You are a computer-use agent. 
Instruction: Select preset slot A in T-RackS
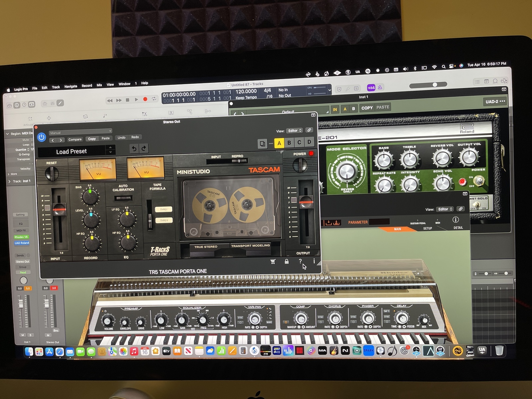point(279,143)
